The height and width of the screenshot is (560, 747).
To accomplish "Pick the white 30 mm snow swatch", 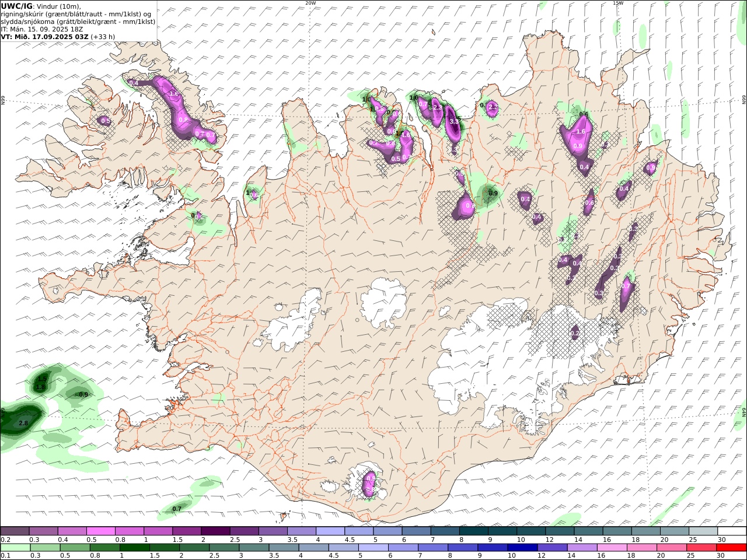I will coord(731,531).
